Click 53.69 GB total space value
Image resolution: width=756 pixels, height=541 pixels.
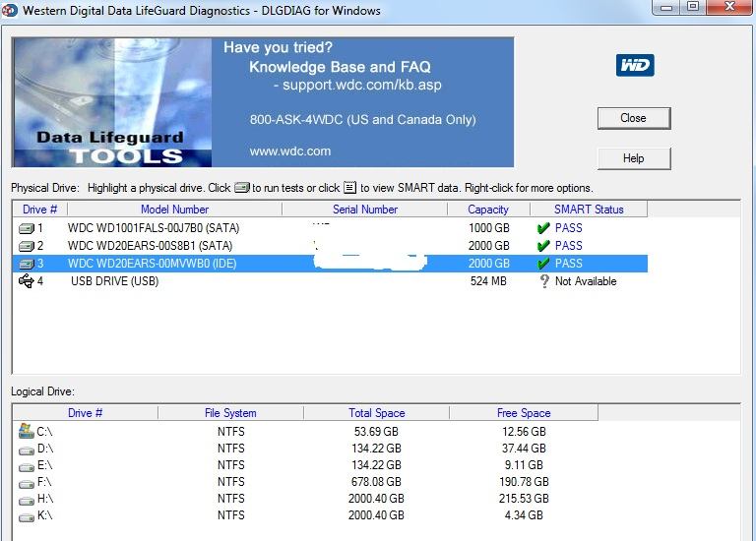[x=376, y=432]
